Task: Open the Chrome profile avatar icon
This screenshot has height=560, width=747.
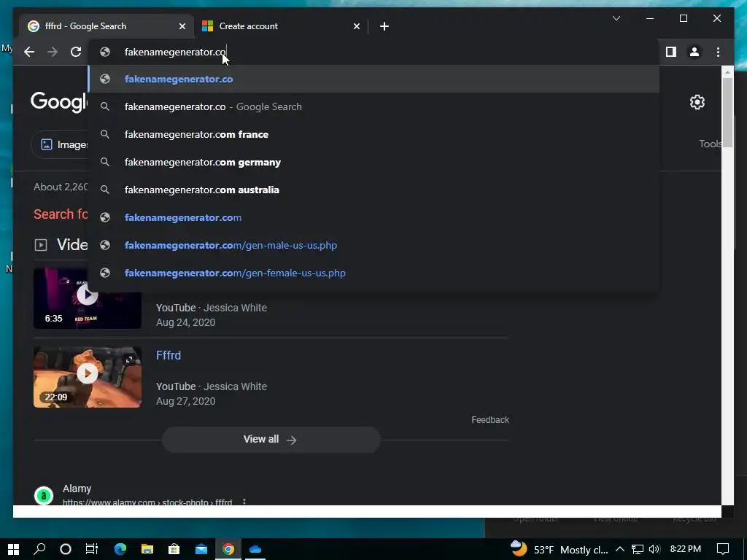Action: click(x=694, y=52)
